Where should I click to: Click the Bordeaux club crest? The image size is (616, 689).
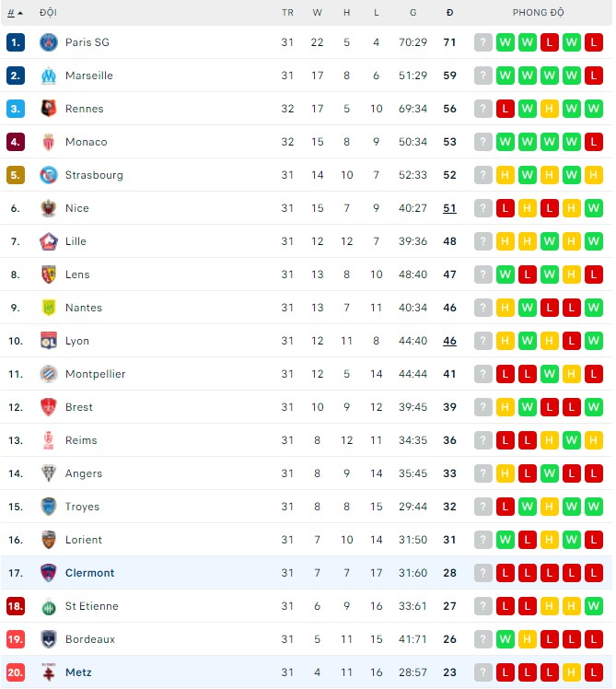coord(49,639)
